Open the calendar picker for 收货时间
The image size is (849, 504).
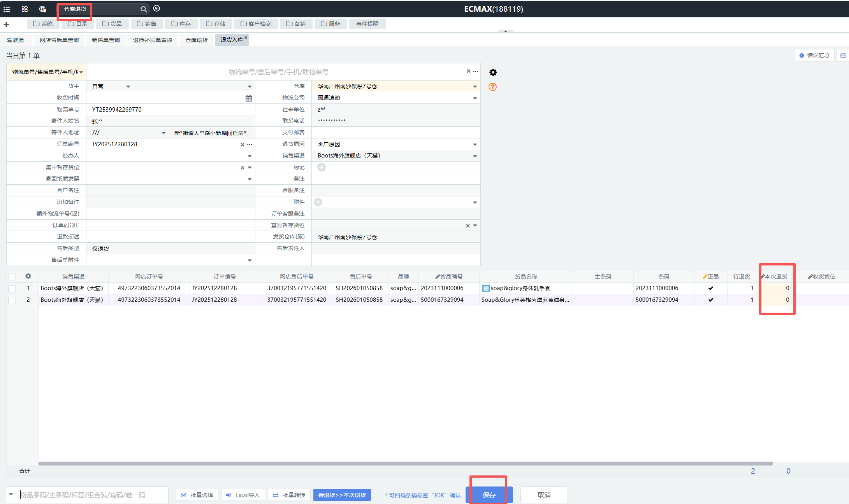(249, 98)
